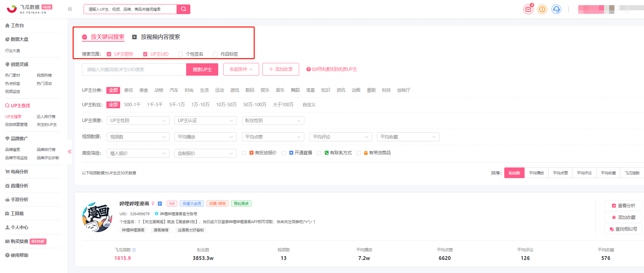Screen dimensions: 644x273
Task: Filter fans range 10万-50万
Action: (226, 105)
